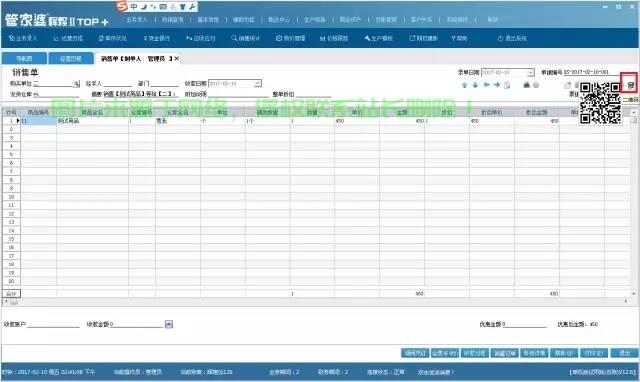Open the 录单日期 date dropdown
The width and height of the screenshot is (640, 382).
(530, 73)
